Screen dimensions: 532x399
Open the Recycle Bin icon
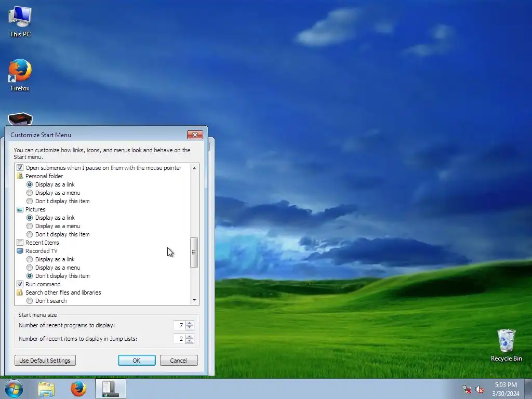(506, 345)
